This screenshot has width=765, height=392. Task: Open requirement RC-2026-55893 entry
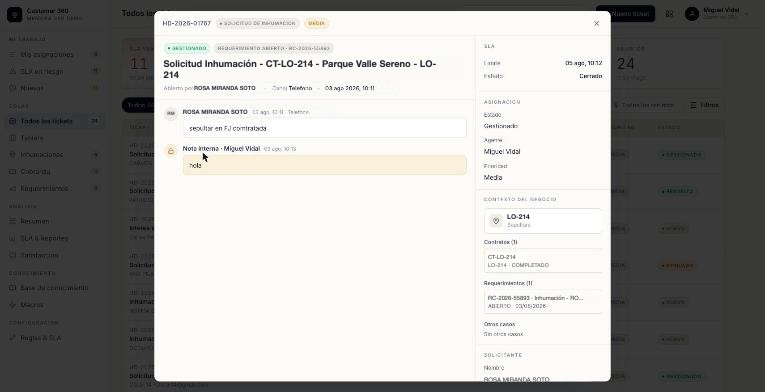(x=543, y=302)
